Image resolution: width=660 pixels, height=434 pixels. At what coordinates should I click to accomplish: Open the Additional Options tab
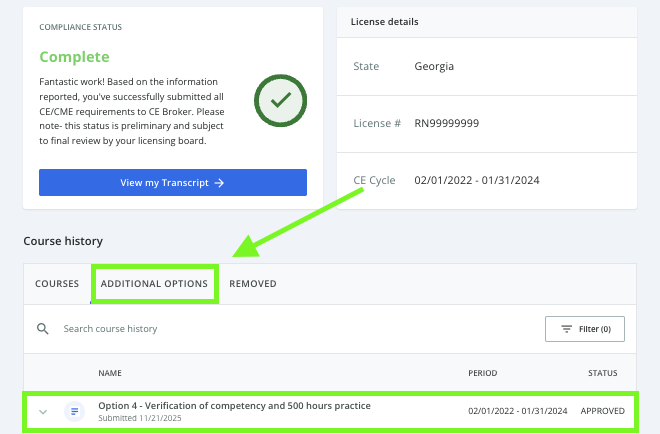pos(154,284)
